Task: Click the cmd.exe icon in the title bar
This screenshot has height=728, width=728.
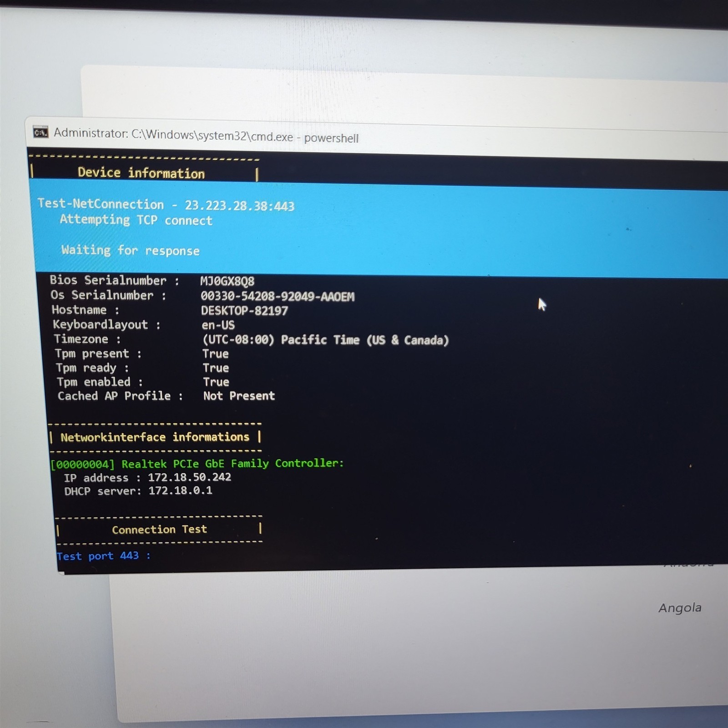Action: 40,132
